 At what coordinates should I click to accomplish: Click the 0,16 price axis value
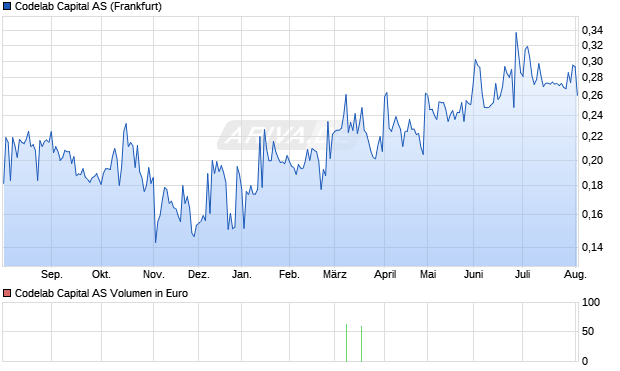[592, 214]
